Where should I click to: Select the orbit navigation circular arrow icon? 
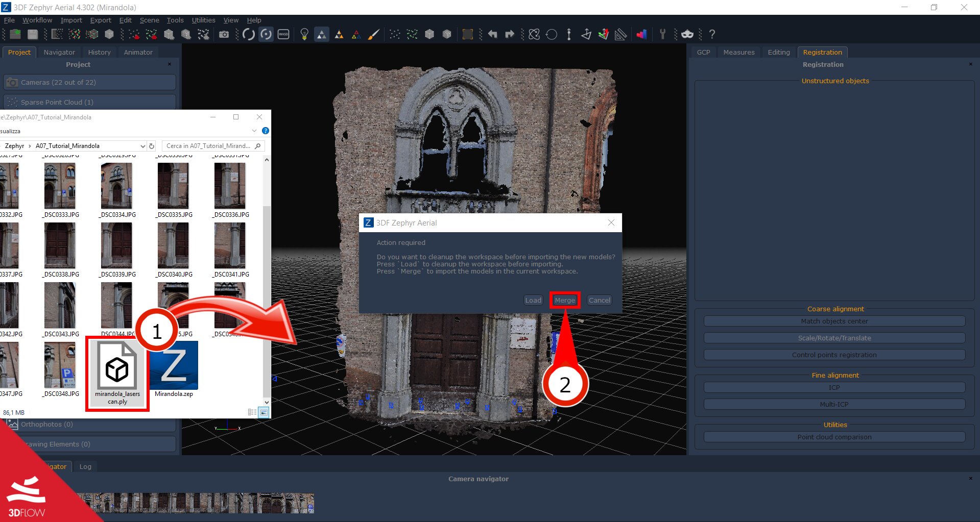[x=249, y=34]
